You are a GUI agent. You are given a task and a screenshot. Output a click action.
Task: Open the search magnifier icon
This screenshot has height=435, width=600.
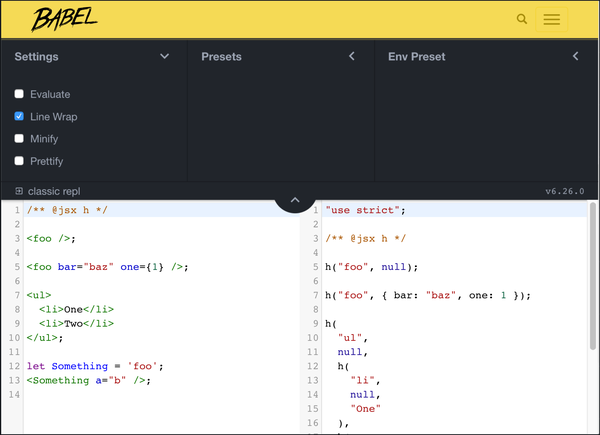coord(522,19)
